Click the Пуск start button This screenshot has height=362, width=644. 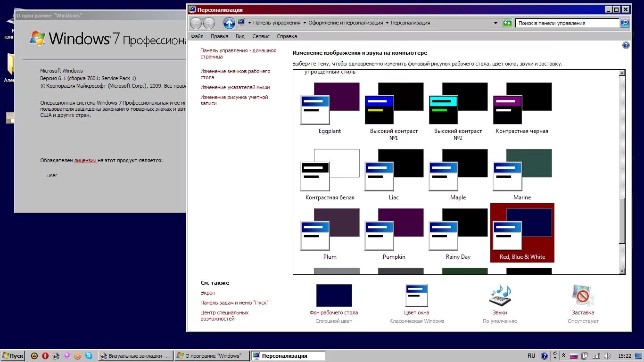click(x=13, y=356)
